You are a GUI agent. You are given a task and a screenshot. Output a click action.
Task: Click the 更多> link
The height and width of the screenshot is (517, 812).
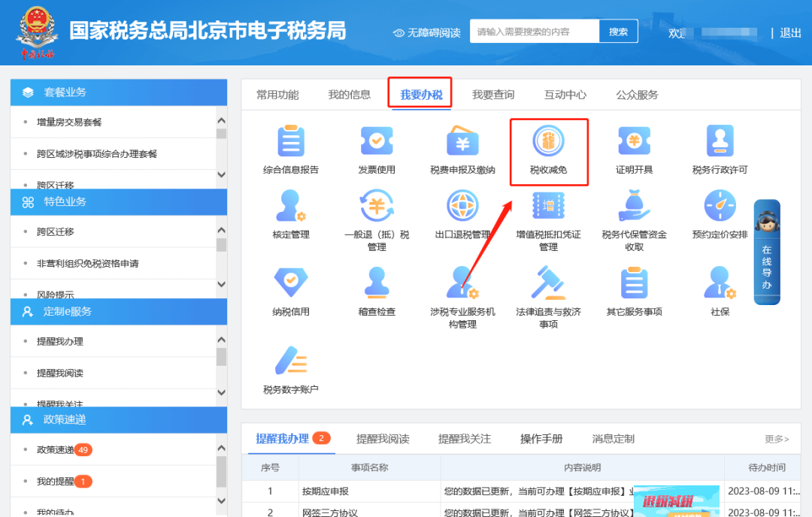(x=777, y=439)
